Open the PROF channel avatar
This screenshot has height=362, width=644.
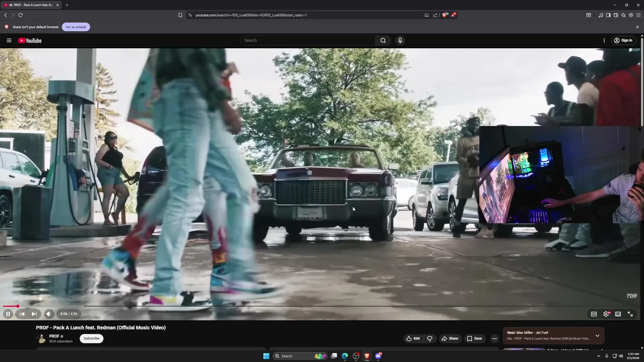[x=41, y=338]
